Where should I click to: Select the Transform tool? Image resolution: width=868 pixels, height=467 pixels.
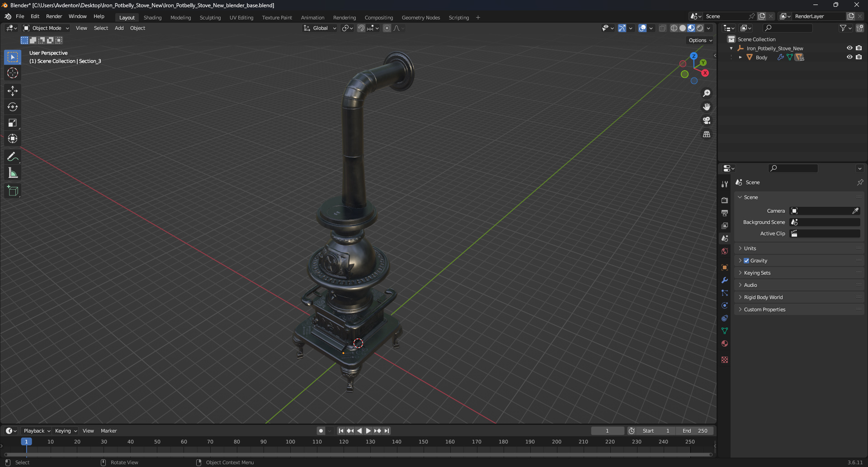(x=13, y=138)
